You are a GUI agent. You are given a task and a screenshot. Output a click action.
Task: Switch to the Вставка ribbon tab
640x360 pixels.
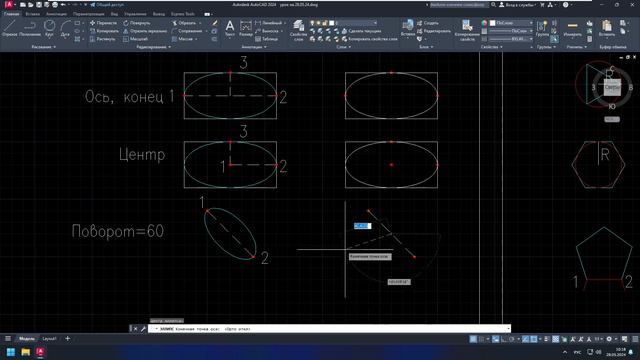33,14
